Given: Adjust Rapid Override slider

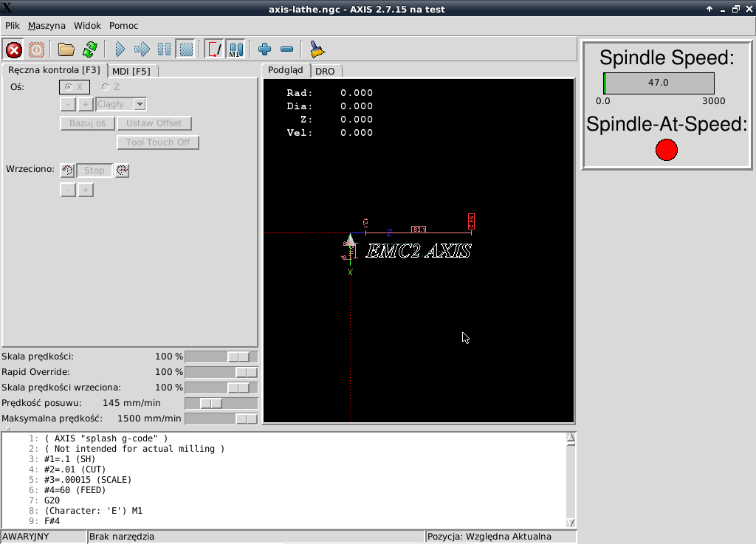Looking at the screenshot, I should (221, 372).
